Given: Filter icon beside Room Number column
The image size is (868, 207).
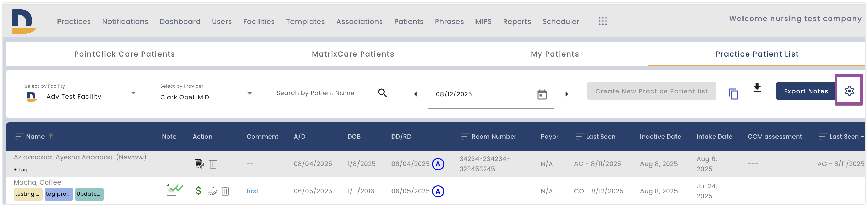Looking at the screenshot, I should point(465,137).
